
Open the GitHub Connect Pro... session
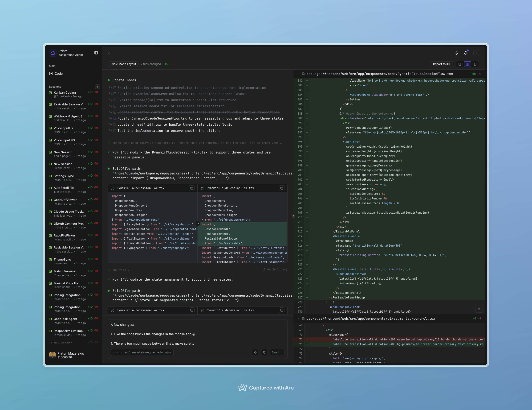coord(74,225)
